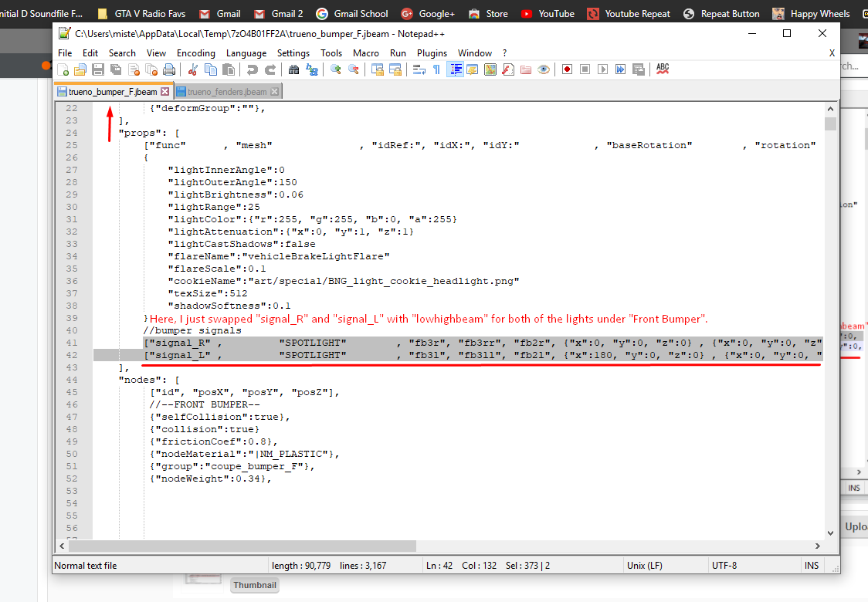This screenshot has height=602, width=868.
Task: Cut selection with scissors icon
Action: click(192, 69)
